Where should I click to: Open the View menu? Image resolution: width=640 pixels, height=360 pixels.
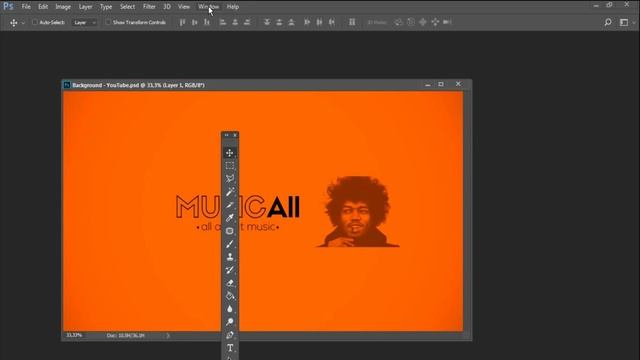[x=184, y=7]
